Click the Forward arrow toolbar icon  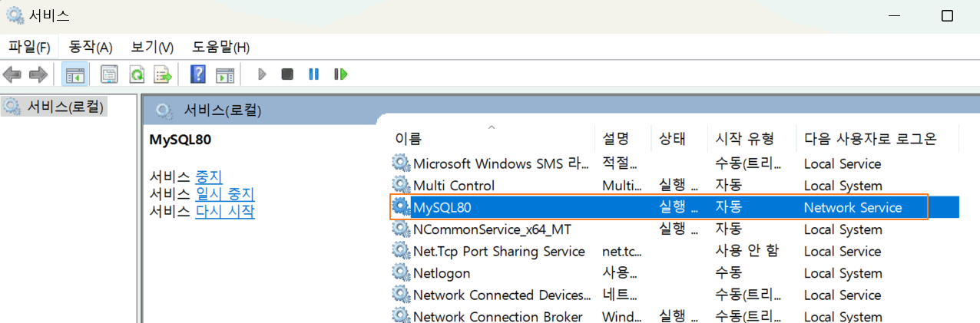(38, 74)
